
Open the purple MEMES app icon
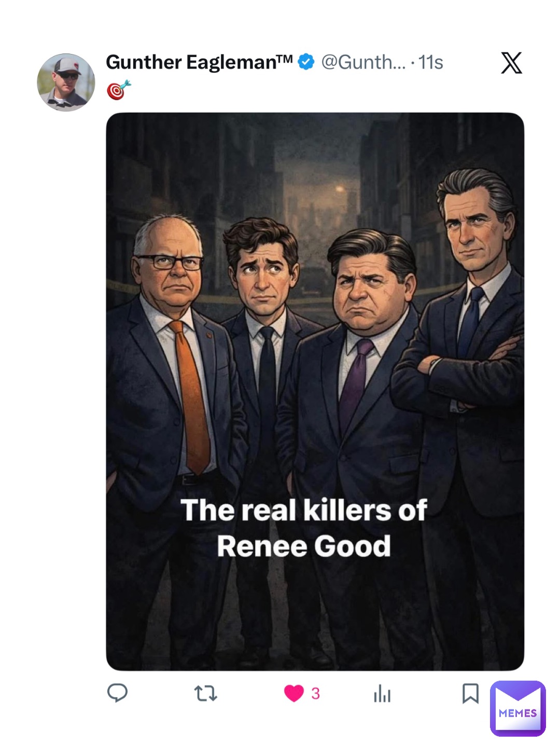tap(517, 709)
